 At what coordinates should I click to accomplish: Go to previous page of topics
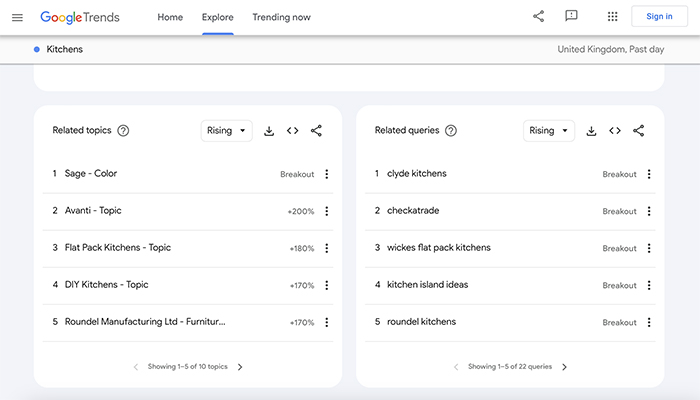pyautogui.click(x=136, y=367)
